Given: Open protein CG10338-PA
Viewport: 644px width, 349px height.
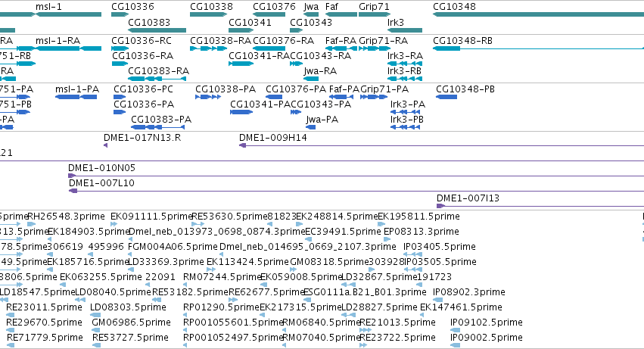Looking at the screenshot, I should 208,97.
